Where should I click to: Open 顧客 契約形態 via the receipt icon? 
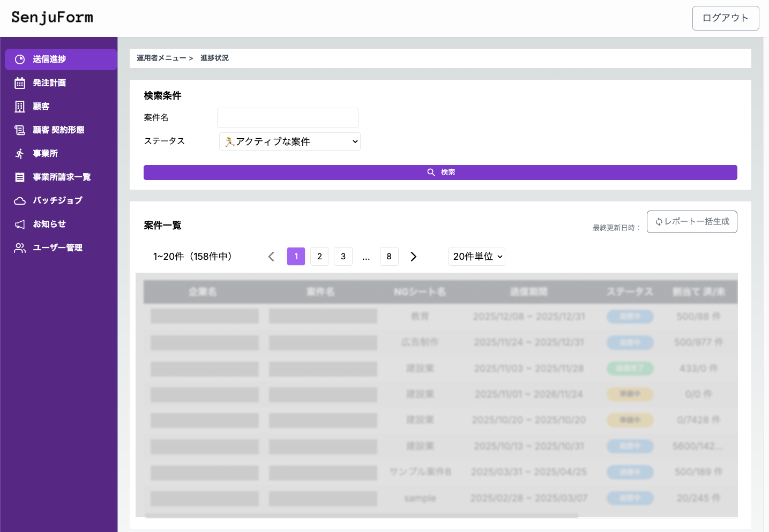point(19,130)
